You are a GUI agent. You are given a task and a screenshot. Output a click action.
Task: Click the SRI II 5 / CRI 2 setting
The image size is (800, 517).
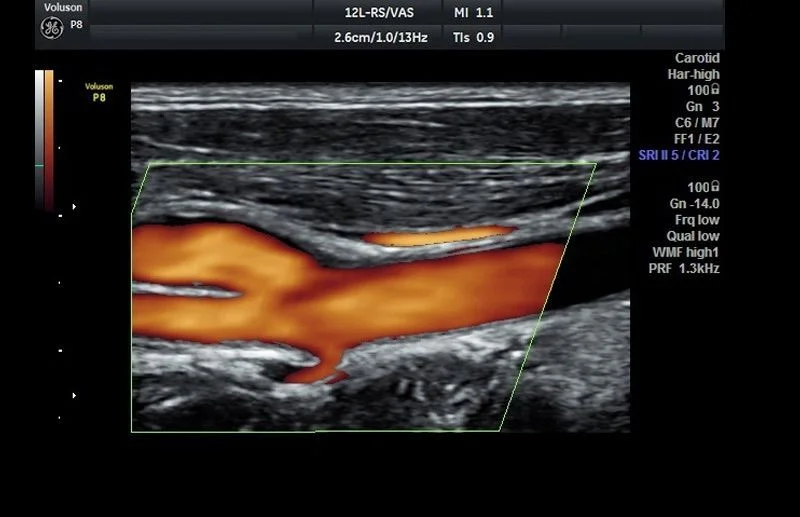coord(679,155)
